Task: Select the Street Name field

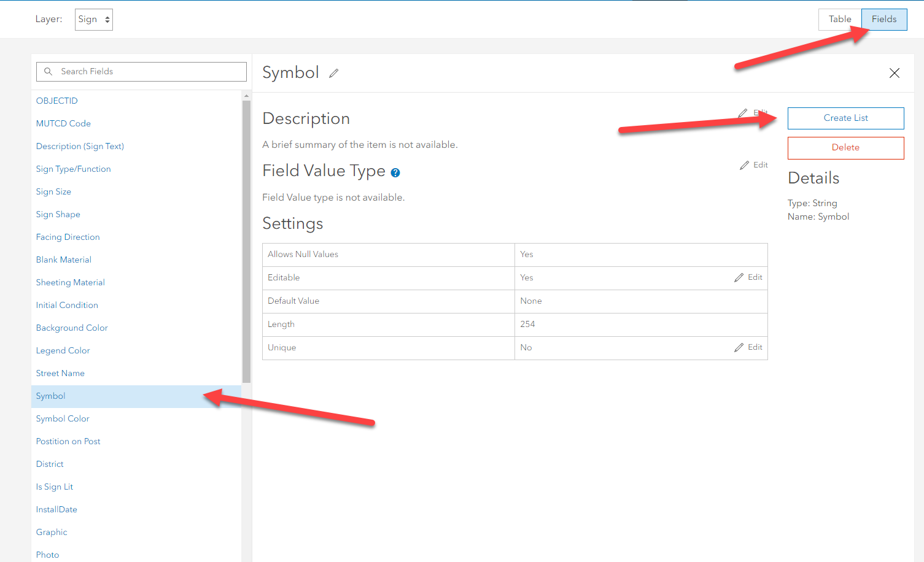Action: (60, 373)
